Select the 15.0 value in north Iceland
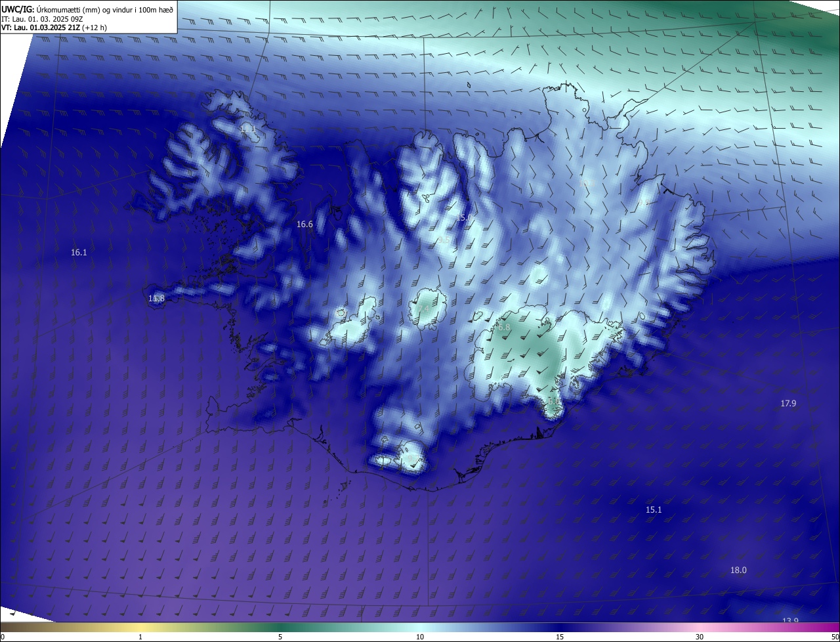Image resolution: width=840 pixels, height=642 pixels. click(x=463, y=217)
